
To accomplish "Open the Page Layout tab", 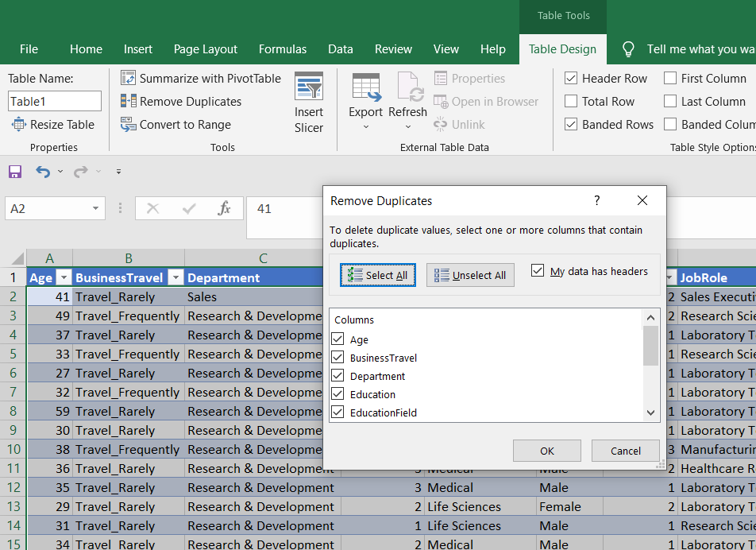I will (206, 49).
